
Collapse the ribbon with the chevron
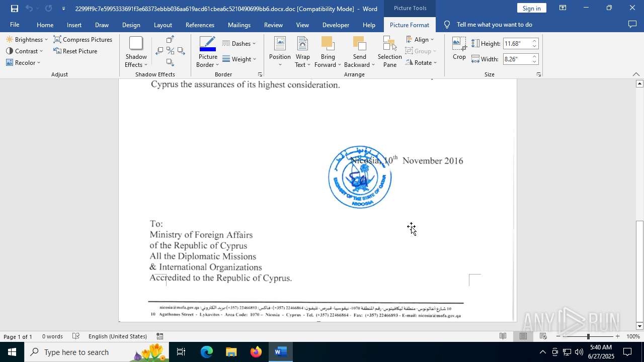[x=636, y=74]
